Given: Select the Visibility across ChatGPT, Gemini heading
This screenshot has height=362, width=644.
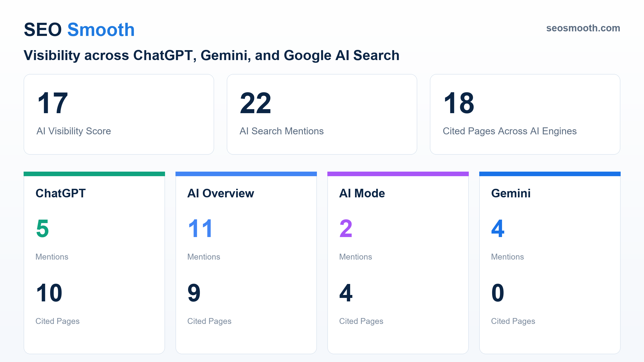Looking at the screenshot, I should tap(211, 56).
